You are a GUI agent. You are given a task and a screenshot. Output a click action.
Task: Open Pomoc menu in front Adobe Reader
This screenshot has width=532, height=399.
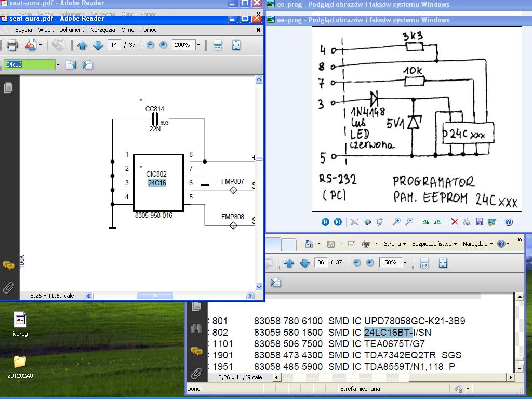148,30
